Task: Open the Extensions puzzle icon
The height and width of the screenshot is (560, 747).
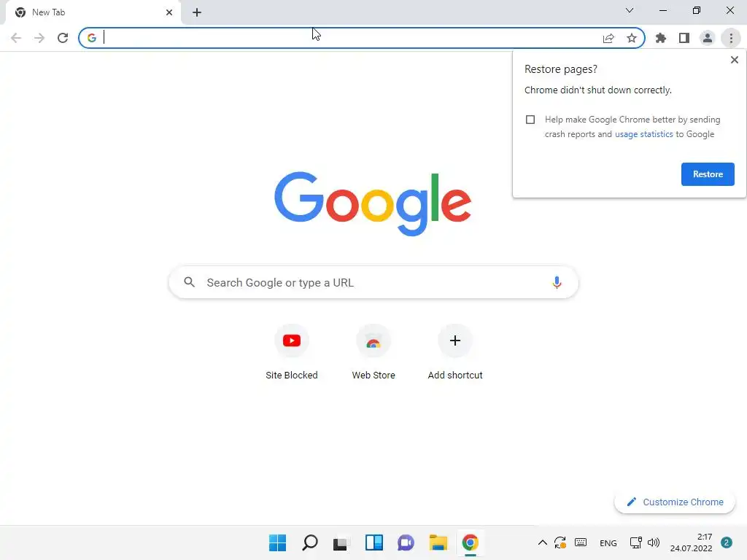Action: tap(661, 38)
